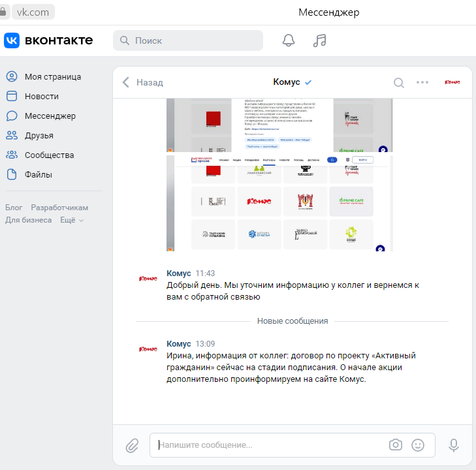
Task: Open the Блог link
Action: pyautogui.click(x=14, y=208)
